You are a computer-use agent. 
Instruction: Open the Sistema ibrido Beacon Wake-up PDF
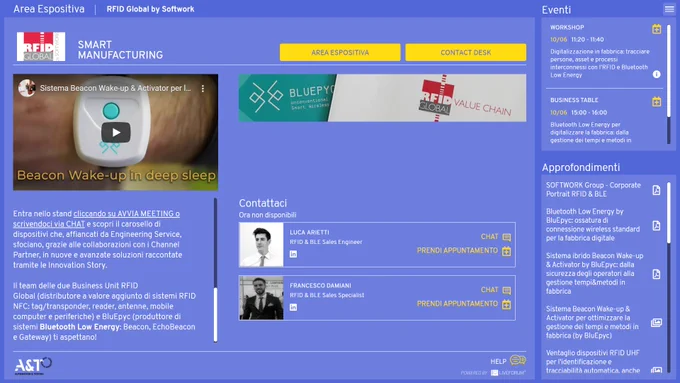pyautogui.click(x=657, y=274)
